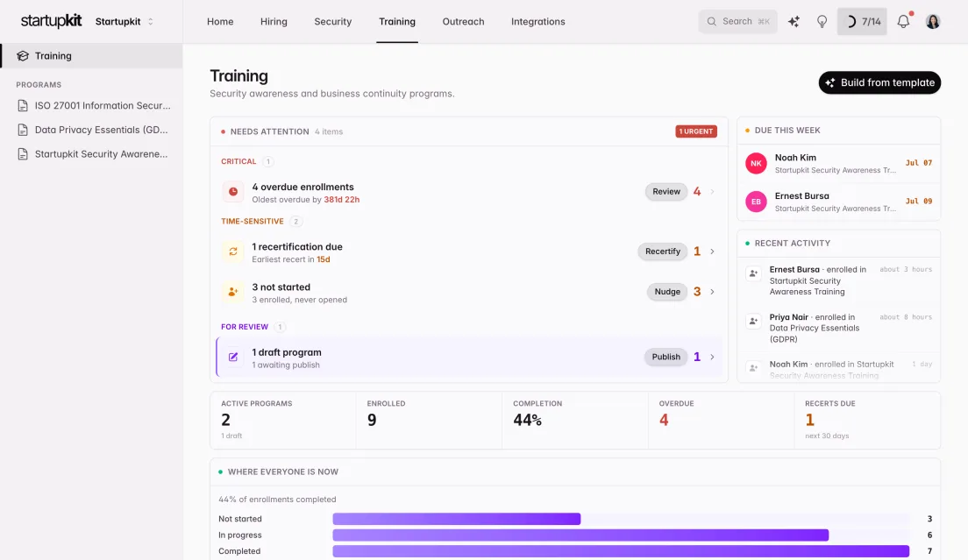Click the Data Privacy Essentials document icon
This screenshot has width=968, height=560.
(x=23, y=130)
